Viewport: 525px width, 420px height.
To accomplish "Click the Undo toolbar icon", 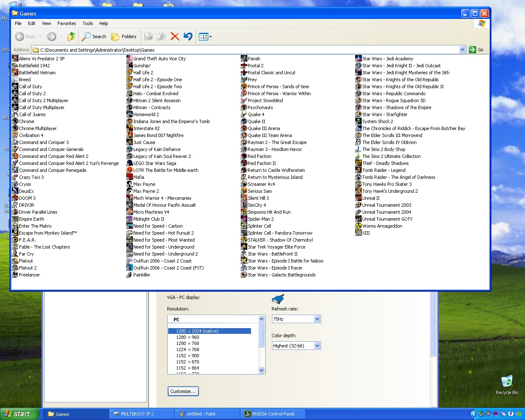I will pos(188,37).
